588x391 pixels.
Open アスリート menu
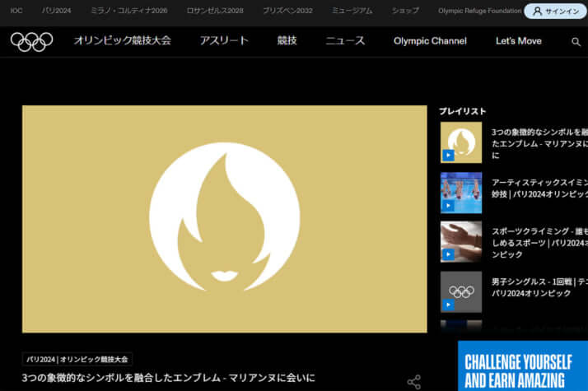point(224,40)
